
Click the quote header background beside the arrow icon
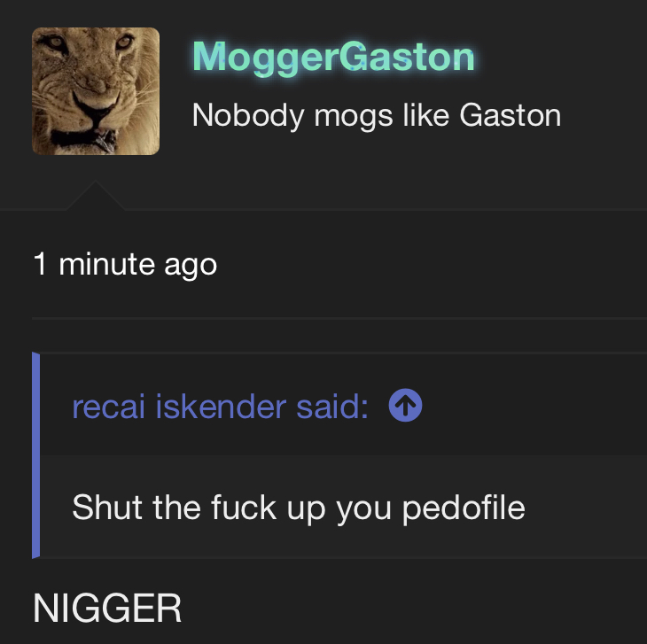tap(533, 405)
